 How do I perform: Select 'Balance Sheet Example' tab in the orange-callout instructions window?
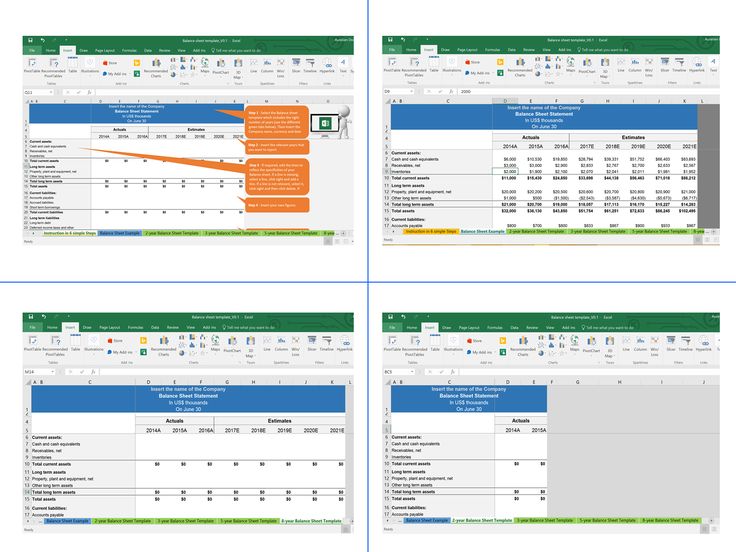[120, 233]
